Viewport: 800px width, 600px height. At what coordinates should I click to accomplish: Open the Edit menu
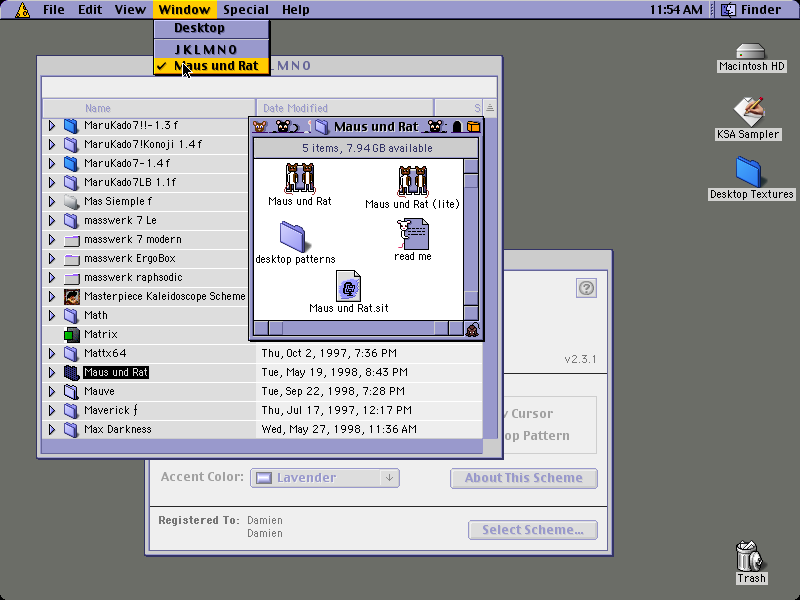point(90,10)
